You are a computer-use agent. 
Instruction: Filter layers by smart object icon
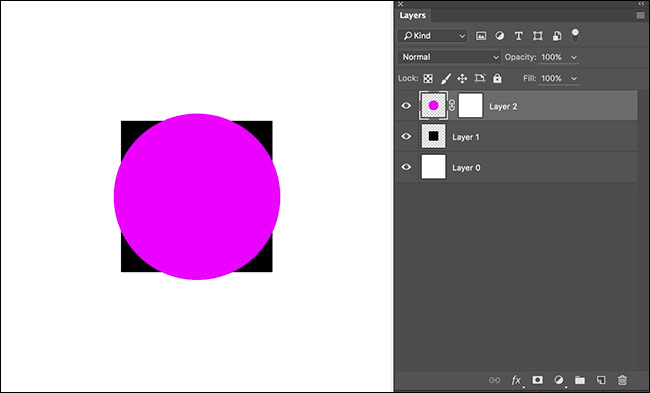click(557, 36)
